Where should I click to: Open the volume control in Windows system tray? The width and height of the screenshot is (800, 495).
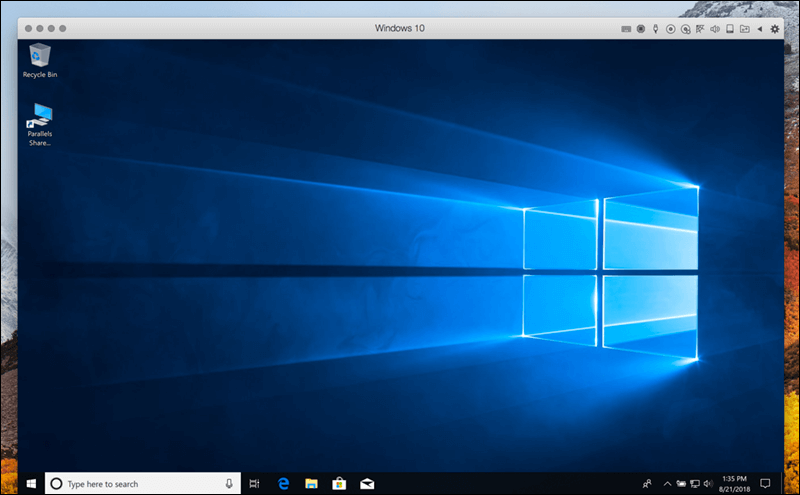[x=708, y=483]
